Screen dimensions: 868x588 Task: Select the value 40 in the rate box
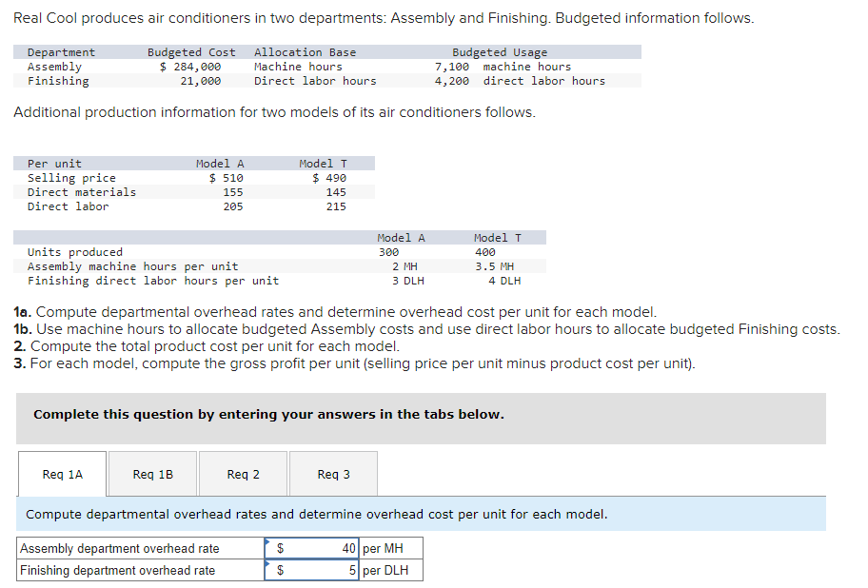349,548
